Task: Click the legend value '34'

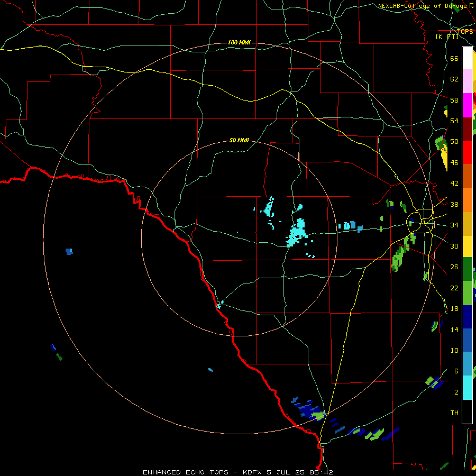Action: point(454,225)
